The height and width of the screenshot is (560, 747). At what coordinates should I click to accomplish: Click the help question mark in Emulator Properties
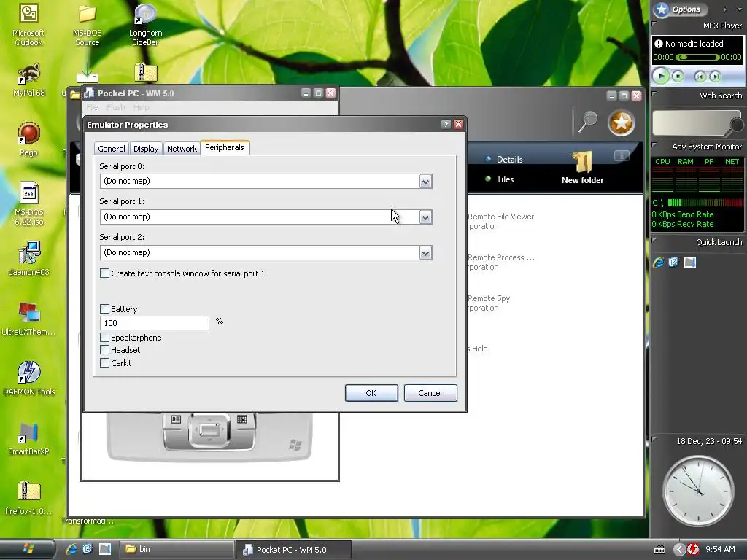pos(446,124)
